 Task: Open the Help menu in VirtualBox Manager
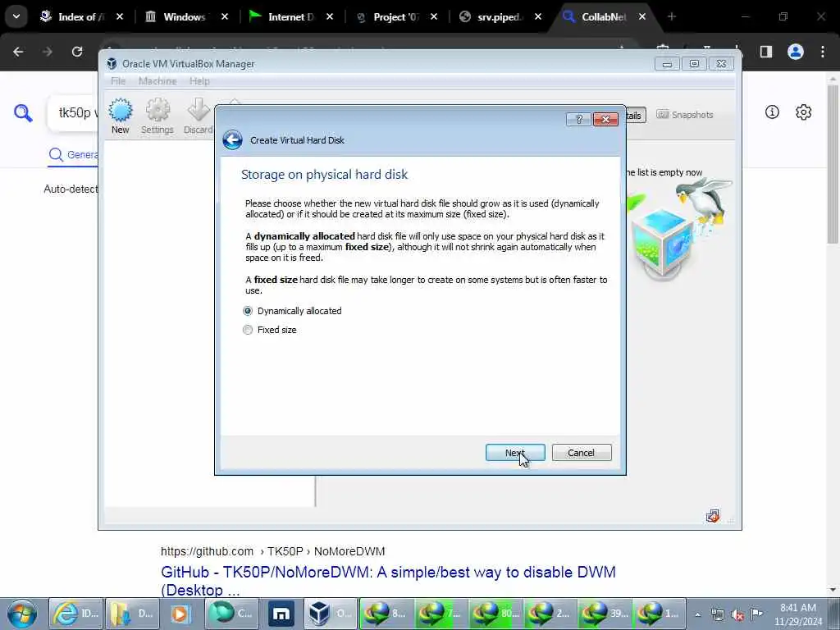click(199, 81)
